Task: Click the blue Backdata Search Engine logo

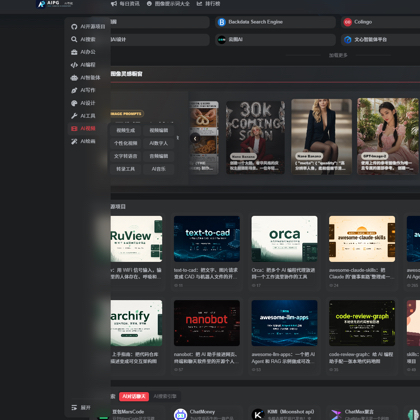Action: coord(222,22)
